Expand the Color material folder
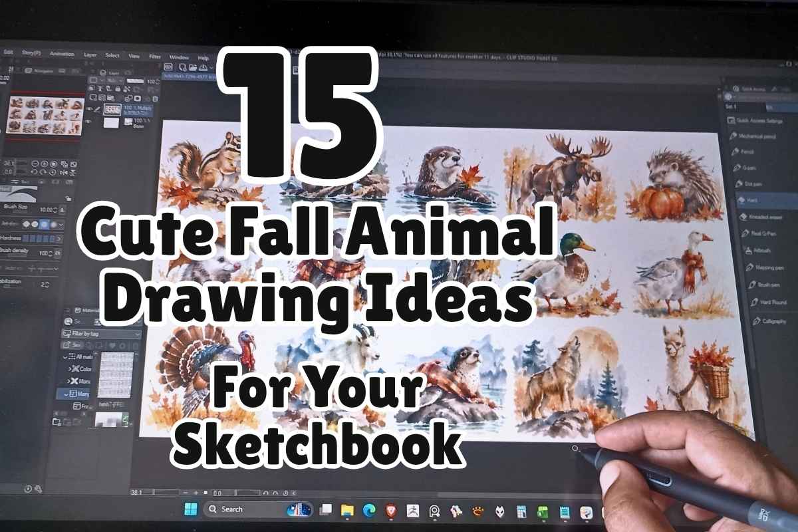798x532 pixels. click(x=68, y=369)
